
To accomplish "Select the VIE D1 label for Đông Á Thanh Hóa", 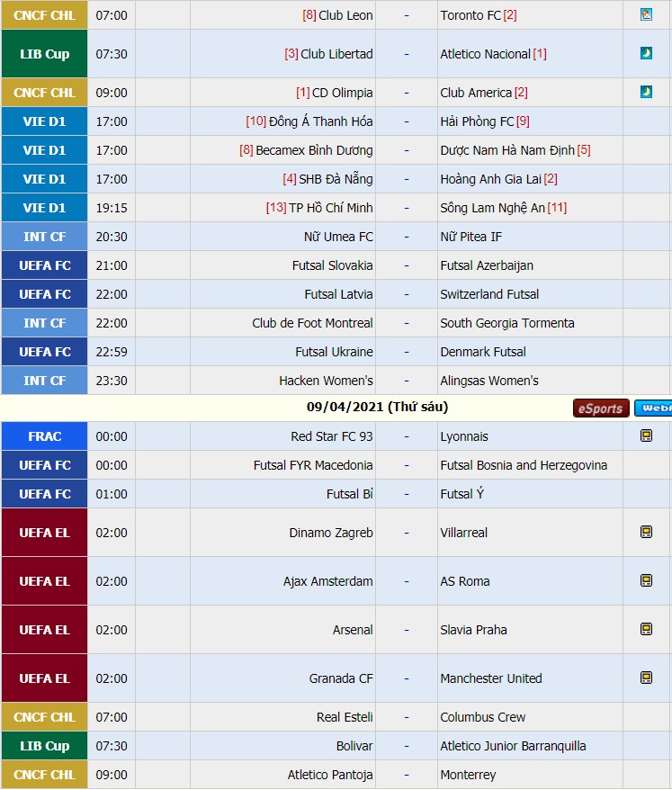I will click(44, 121).
